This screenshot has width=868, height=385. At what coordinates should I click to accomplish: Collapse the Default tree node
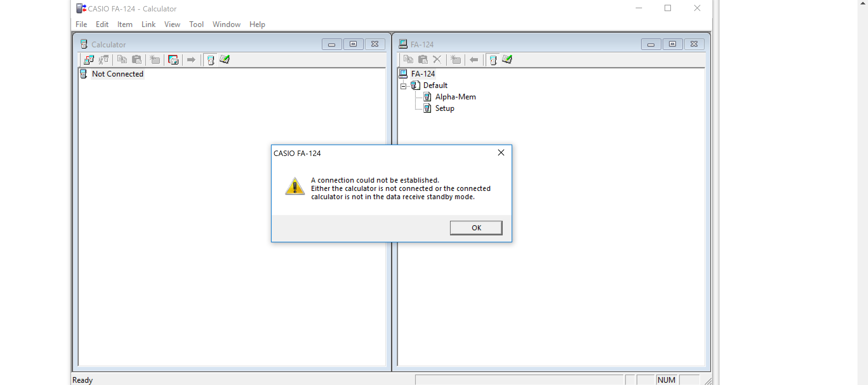403,86
